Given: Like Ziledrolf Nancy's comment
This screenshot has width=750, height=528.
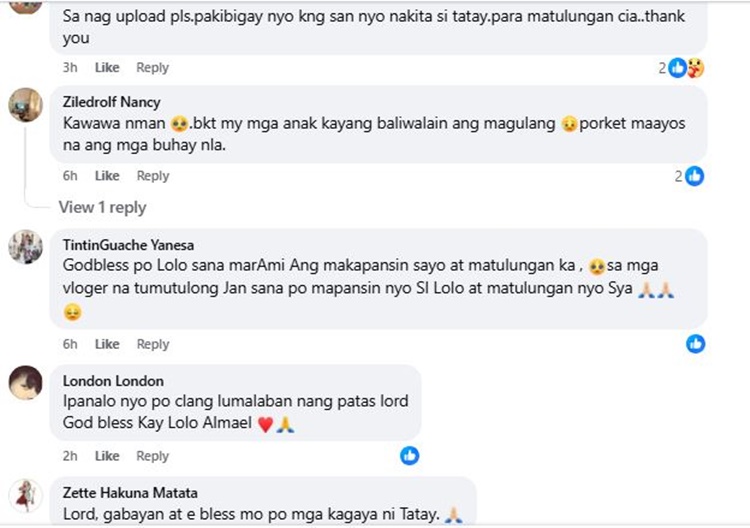Looking at the screenshot, I should coord(107,176).
